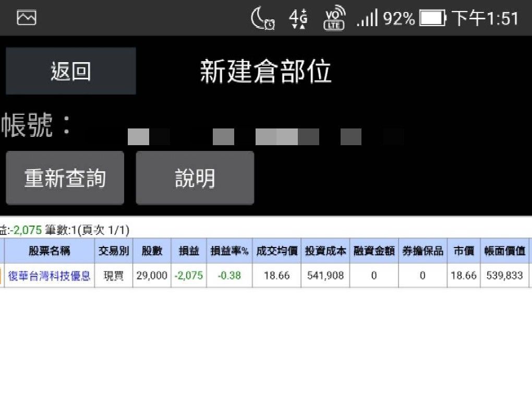Tap the VoLTE WiFi calling icon
532x412 pixels.
[x=334, y=17]
